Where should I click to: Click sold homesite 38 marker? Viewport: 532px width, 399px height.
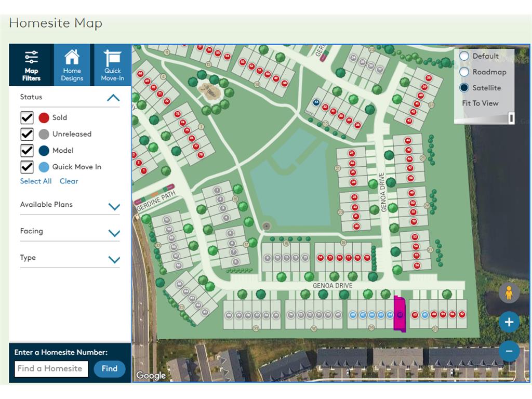[x=429, y=78]
